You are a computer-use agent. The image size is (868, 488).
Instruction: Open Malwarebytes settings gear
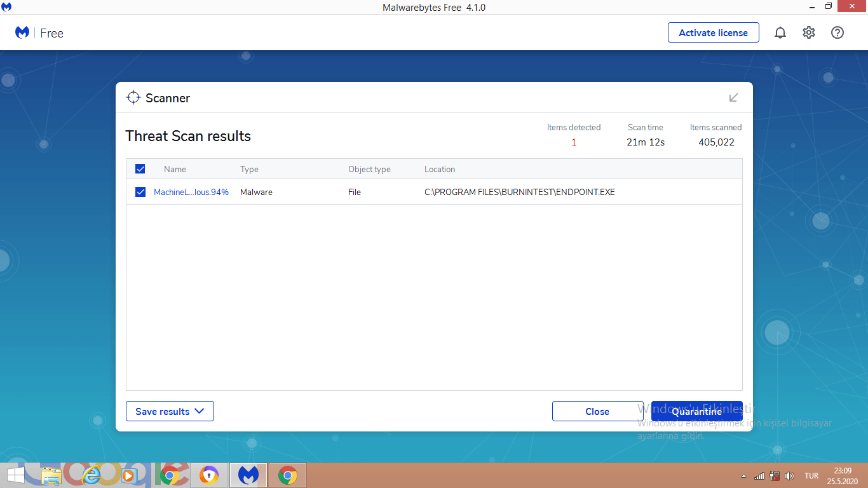tap(809, 32)
